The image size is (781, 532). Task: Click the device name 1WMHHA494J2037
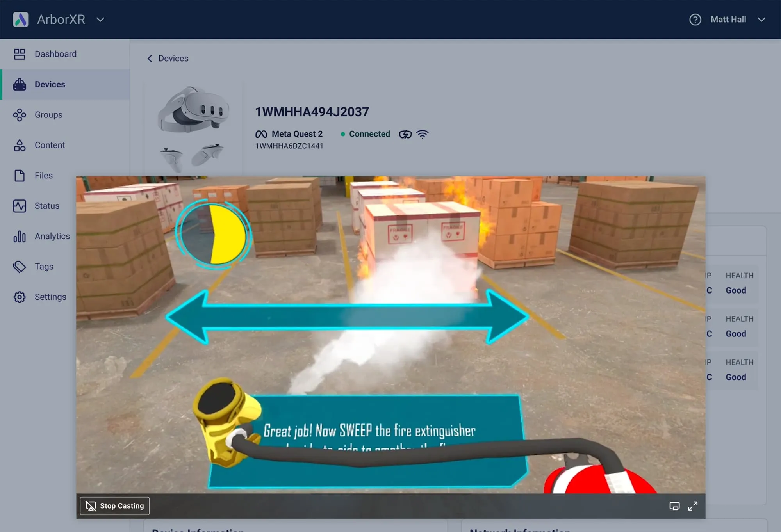coord(312,112)
